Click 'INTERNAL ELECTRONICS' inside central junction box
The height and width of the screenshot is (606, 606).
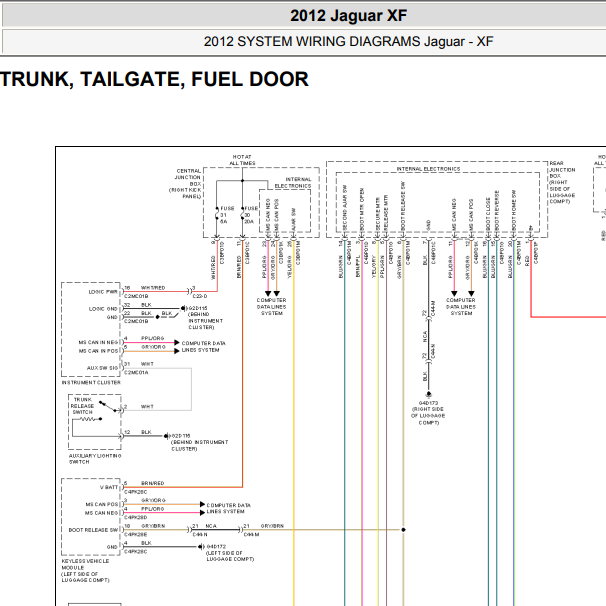coord(293,182)
